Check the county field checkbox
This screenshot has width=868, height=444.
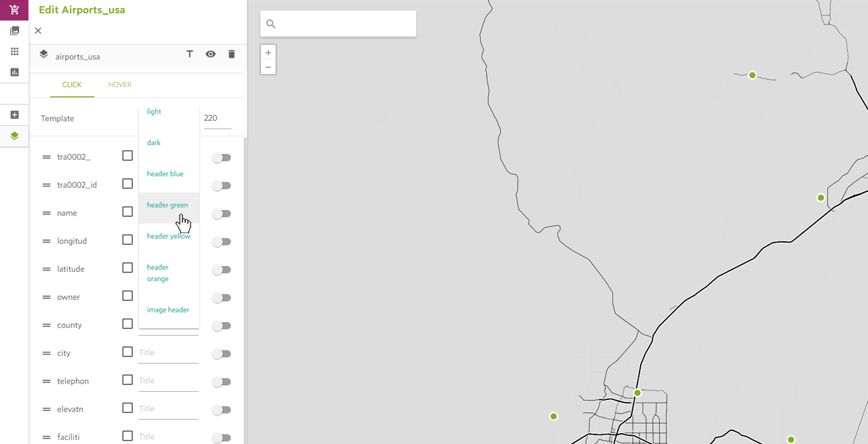pos(127,323)
